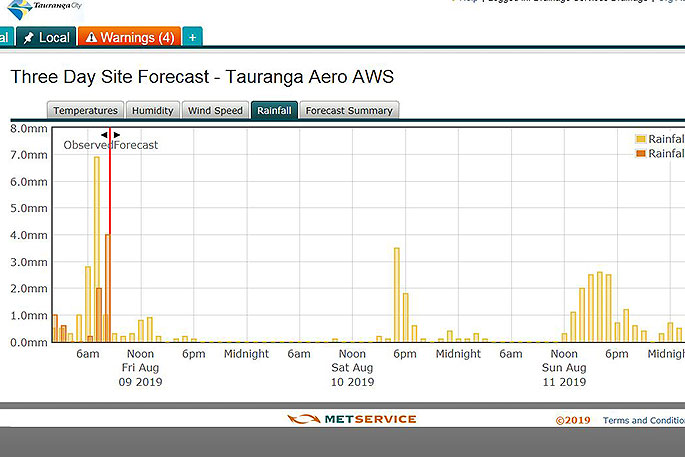
Task: Select the Wind Speed tab
Action: [x=215, y=110]
